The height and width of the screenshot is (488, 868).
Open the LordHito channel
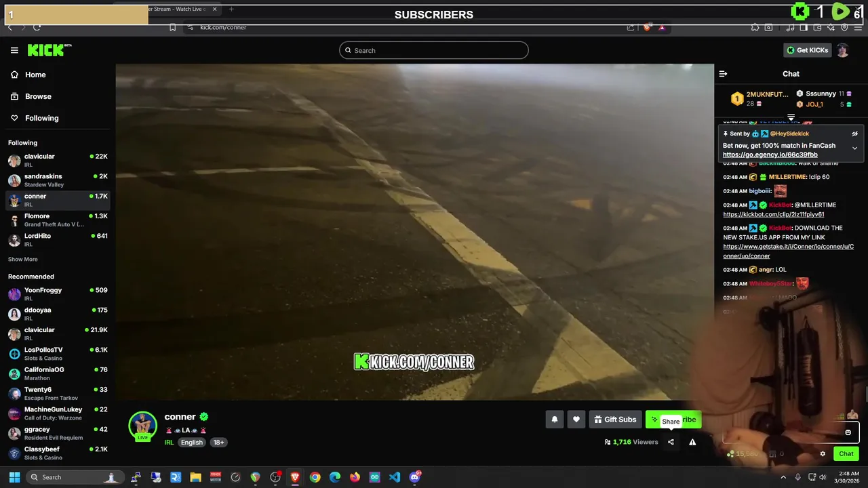tap(58, 239)
